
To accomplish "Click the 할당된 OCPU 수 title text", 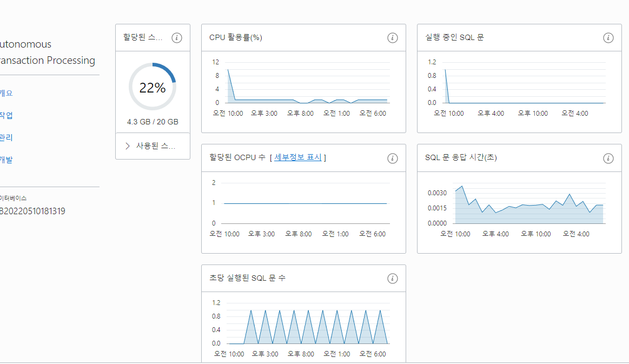I will click(x=237, y=157).
